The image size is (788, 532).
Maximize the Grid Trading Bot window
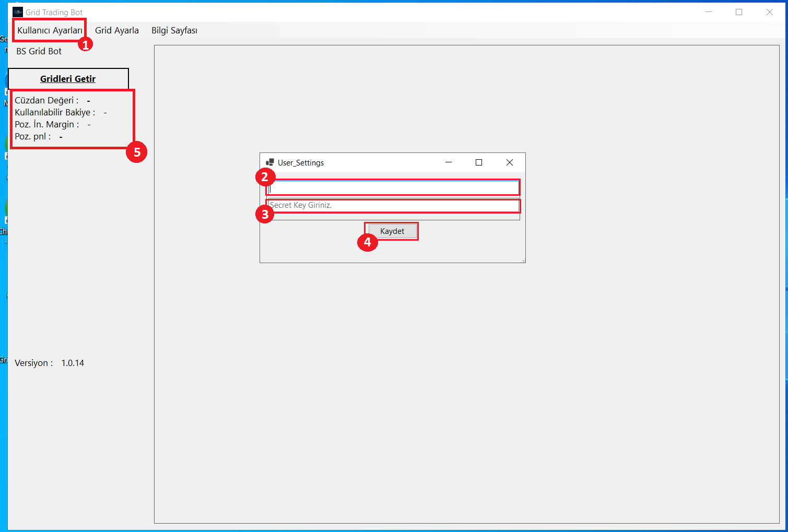coord(738,12)
